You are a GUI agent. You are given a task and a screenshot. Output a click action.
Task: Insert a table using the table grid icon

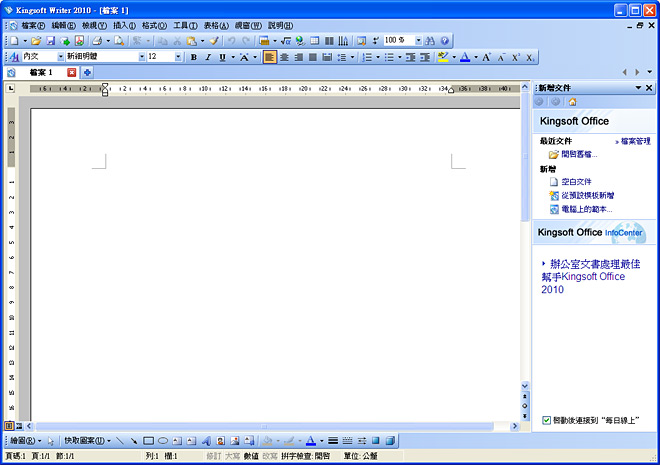coord(314,41)
